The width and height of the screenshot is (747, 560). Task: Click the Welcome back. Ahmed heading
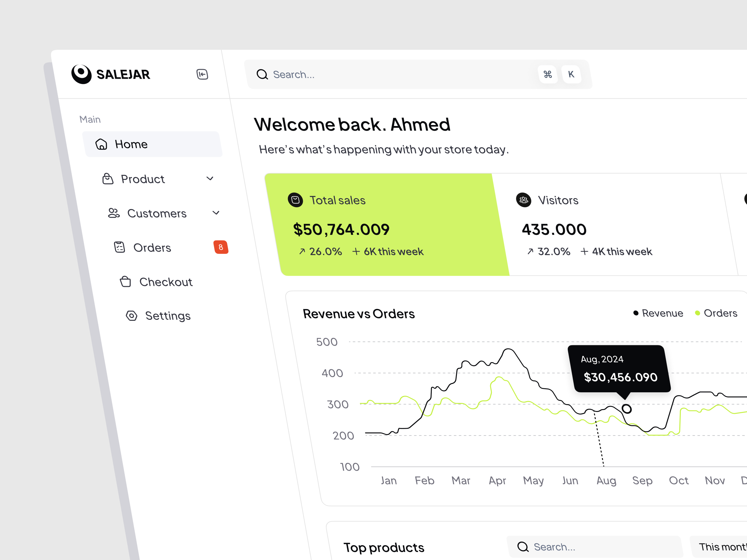click(352, 124)
